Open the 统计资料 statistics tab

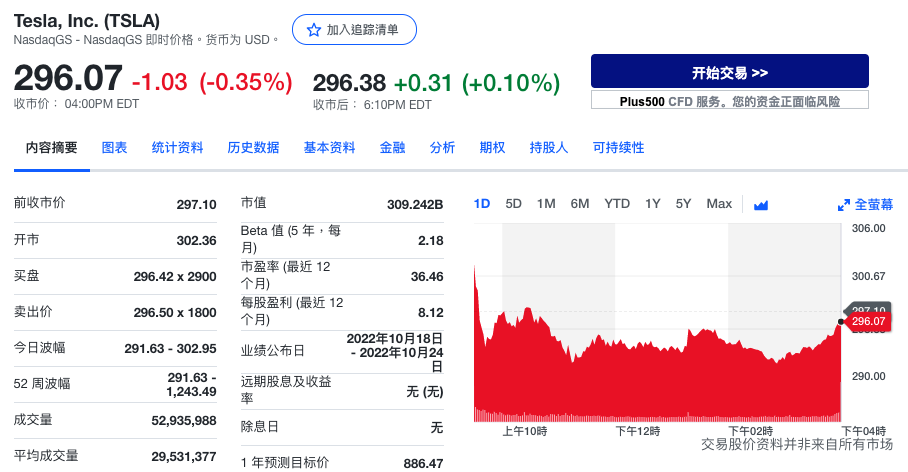pos(177,148)
